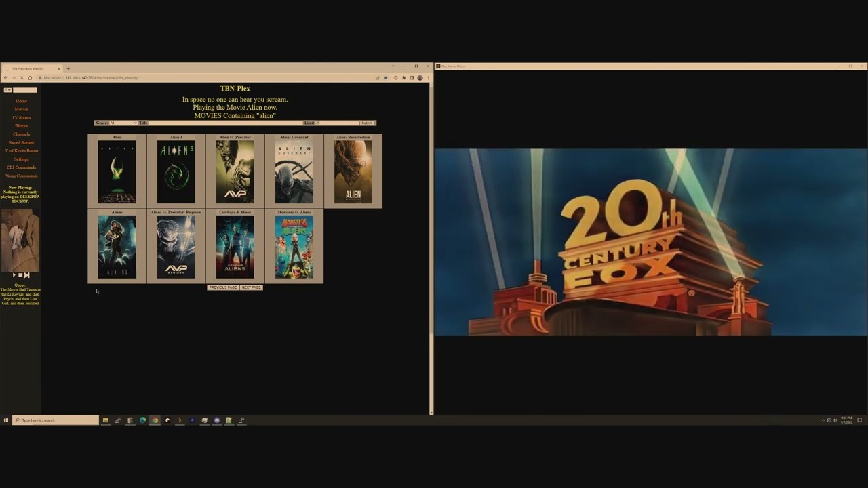Screen dimensions: 868x488
Task: Open small dropdown at sidebar top
Action: click(7, 90)
